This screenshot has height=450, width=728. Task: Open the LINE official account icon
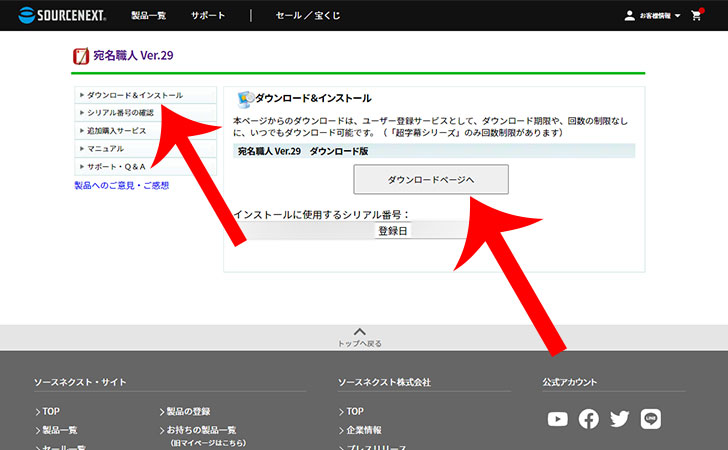(x=651, y=419)
